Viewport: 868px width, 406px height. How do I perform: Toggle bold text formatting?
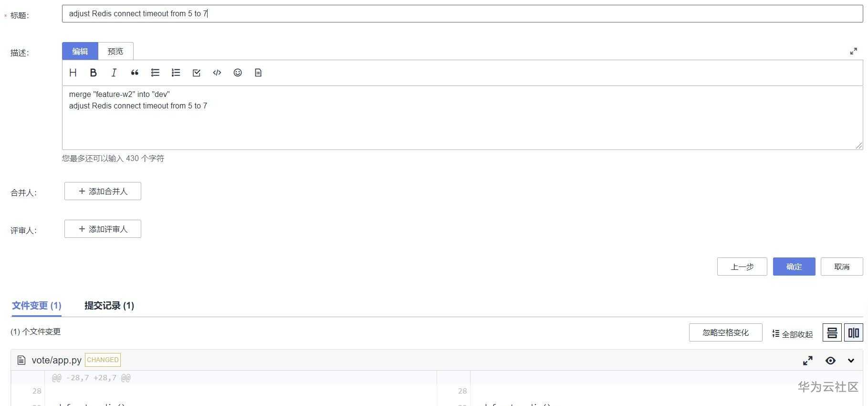click(x=94, y=73)
